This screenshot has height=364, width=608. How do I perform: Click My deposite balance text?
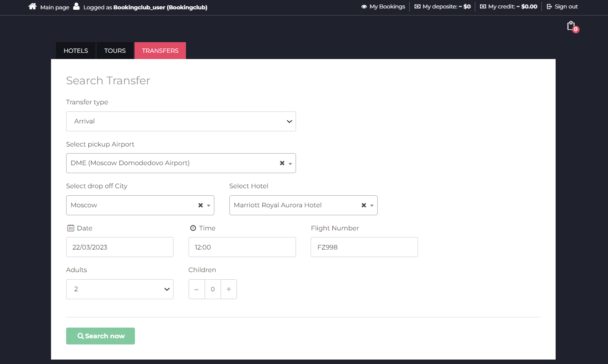[x=446, y=7]
